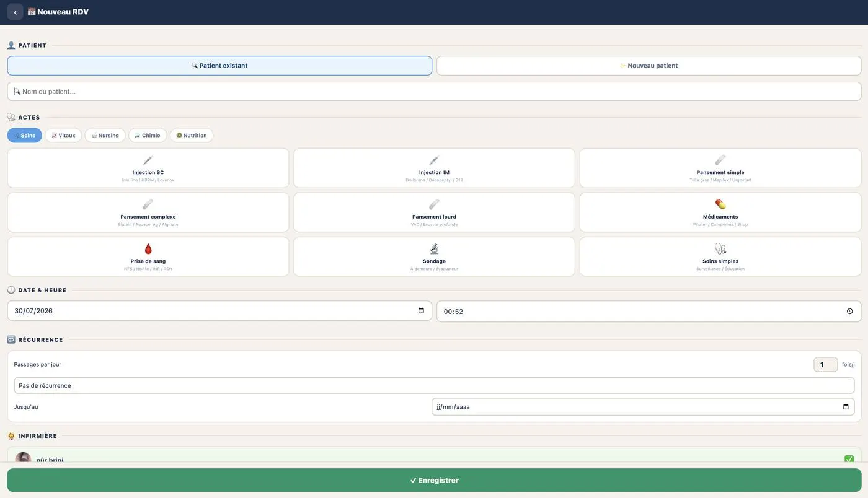Open calendar picker for appointment date
The height and width of the screenshot is (498, 868).
coord(421,311)
